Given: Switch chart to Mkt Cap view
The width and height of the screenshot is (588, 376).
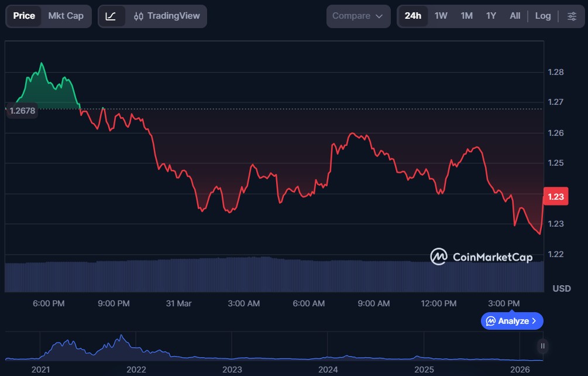Looking at the screenshot, I should click(66, 16).
